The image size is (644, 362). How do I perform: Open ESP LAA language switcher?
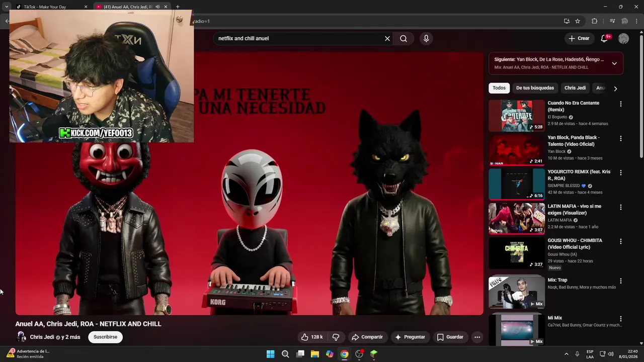(590, 354)
